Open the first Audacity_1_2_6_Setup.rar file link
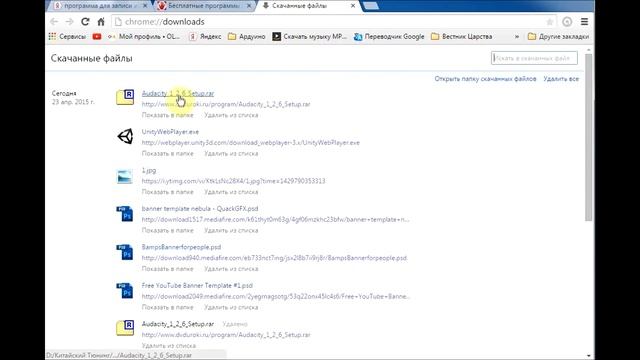 [178, 93]
